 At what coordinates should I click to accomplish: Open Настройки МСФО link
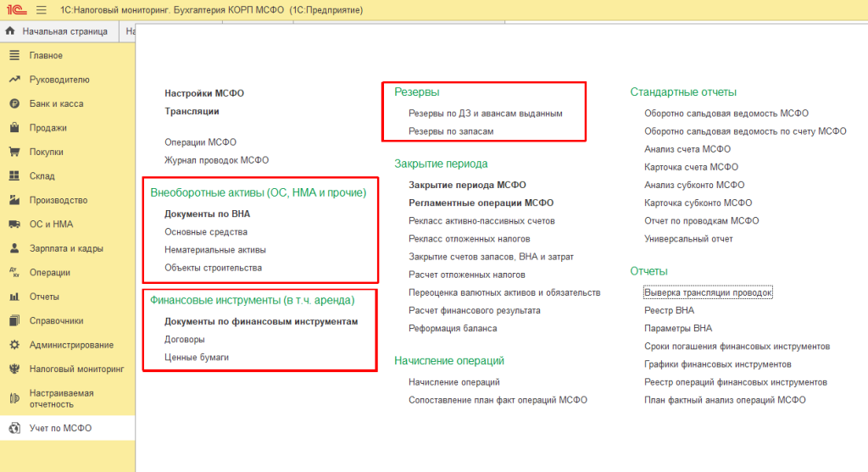click(x=203, y=93)
